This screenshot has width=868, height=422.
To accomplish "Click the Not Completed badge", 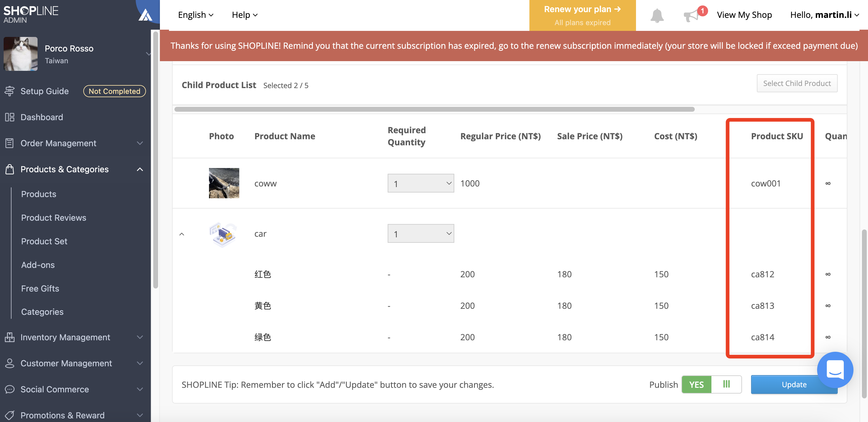I will click(x=114, y=91).
